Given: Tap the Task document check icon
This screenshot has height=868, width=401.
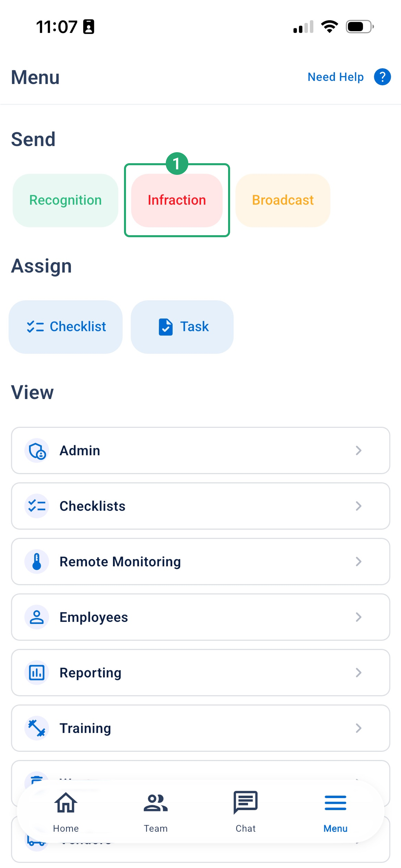Looking at the screenshot, I should [166, 327].
